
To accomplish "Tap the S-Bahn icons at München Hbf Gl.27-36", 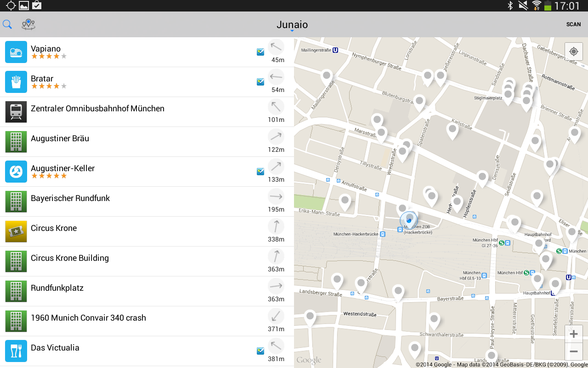I will point(505,243).
